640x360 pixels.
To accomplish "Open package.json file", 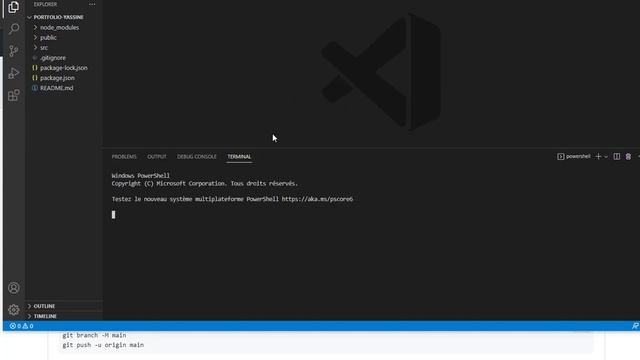I will (57, 78).
